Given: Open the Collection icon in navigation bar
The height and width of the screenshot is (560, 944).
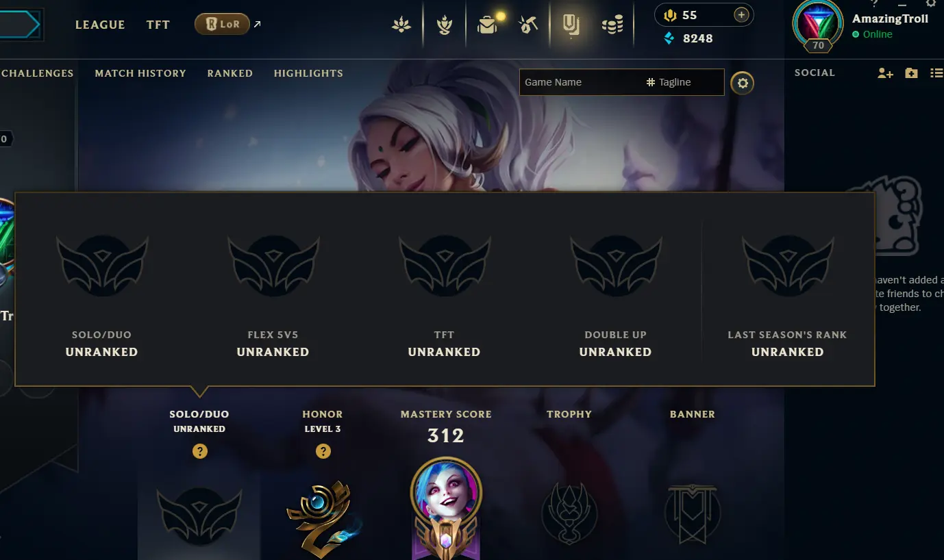Looking at the screenshot, I should pyautogui.click(x=445, y=25).
